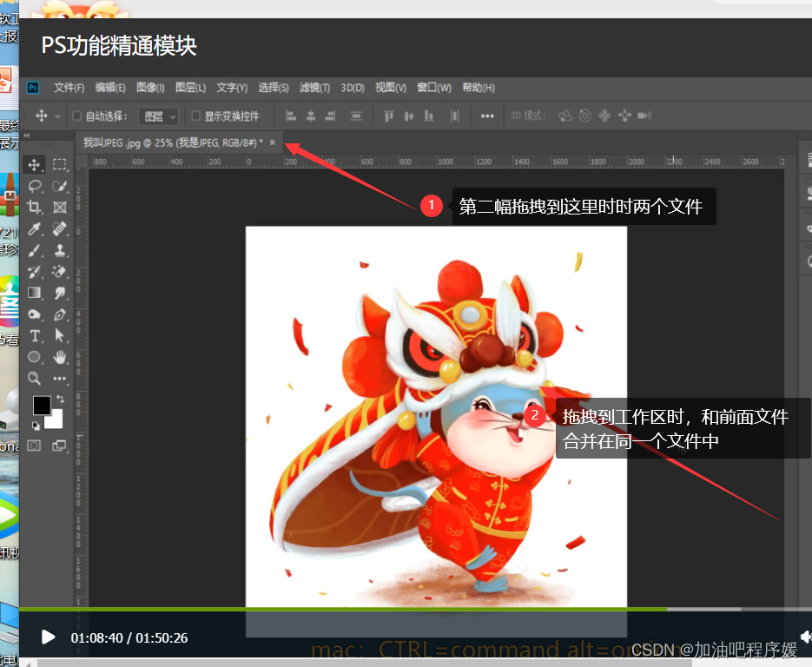Select the Ellipse shape tool
The width and height of the screenshot is (812, 667).
[34, 357]
